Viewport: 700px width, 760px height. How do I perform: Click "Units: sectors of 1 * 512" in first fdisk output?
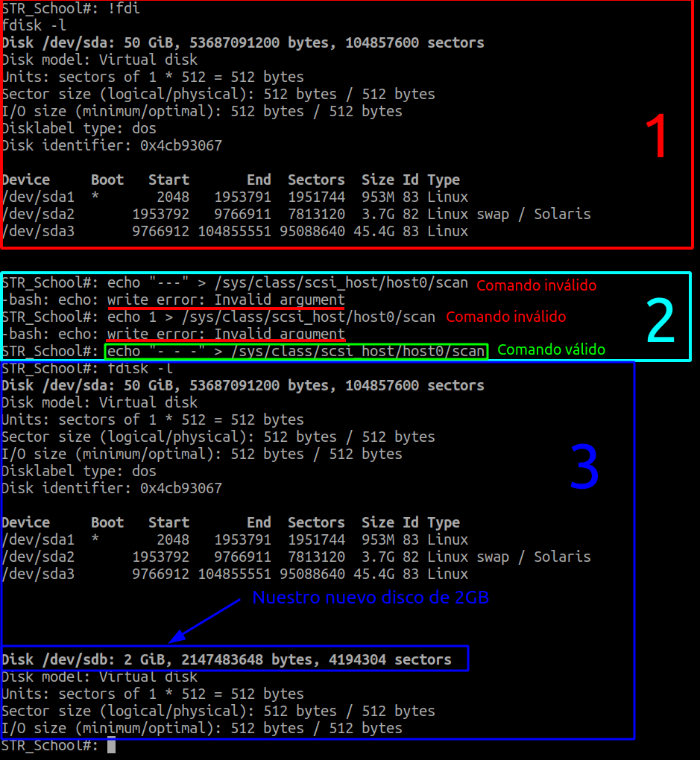tap(153, 77)
